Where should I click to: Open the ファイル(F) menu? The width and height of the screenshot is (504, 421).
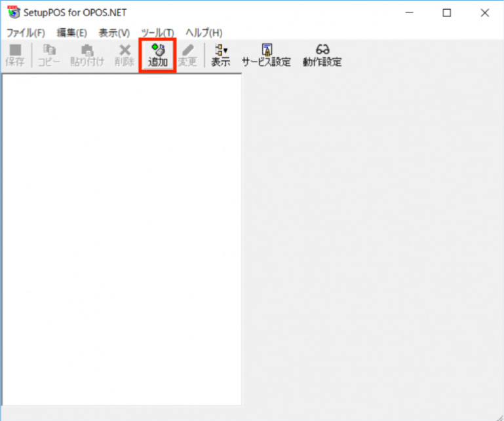click(x=26, y=33)
